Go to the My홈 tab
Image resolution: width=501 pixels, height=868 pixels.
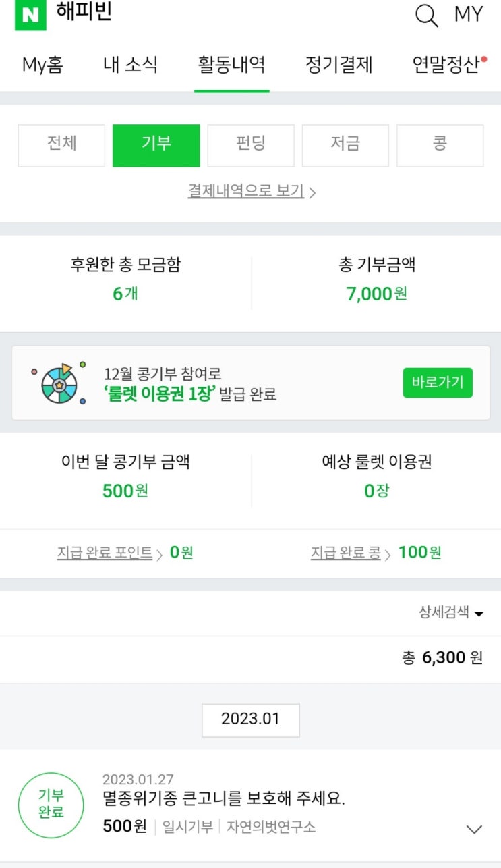[43, 65]
